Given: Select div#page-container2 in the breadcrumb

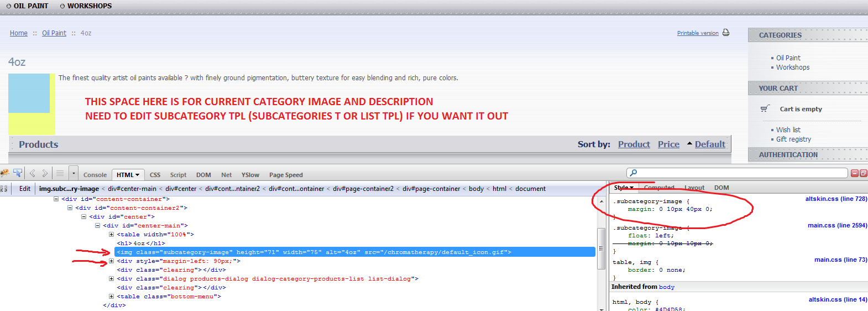Looking at the screenshot, I should click(363, 189).
